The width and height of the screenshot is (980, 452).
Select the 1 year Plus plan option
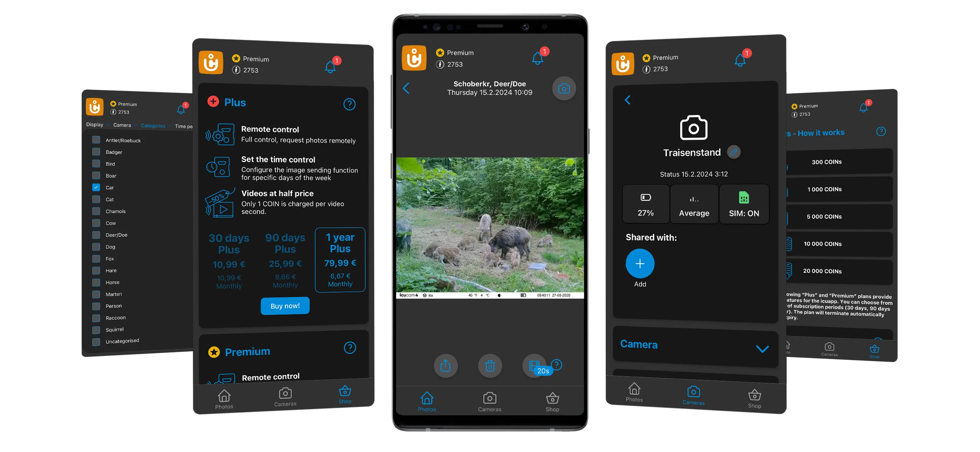tap(339, 259)
